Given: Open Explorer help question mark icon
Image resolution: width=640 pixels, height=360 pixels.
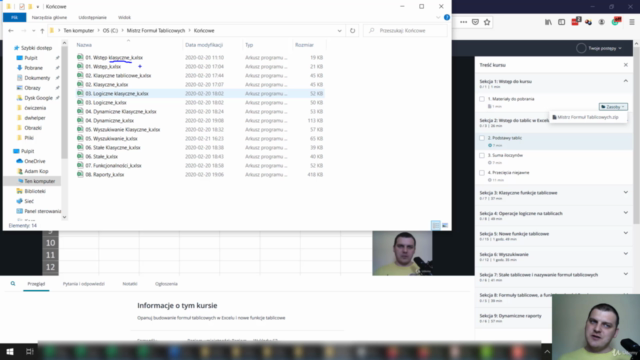Looking at the screenshot, I should coord(447,18).
